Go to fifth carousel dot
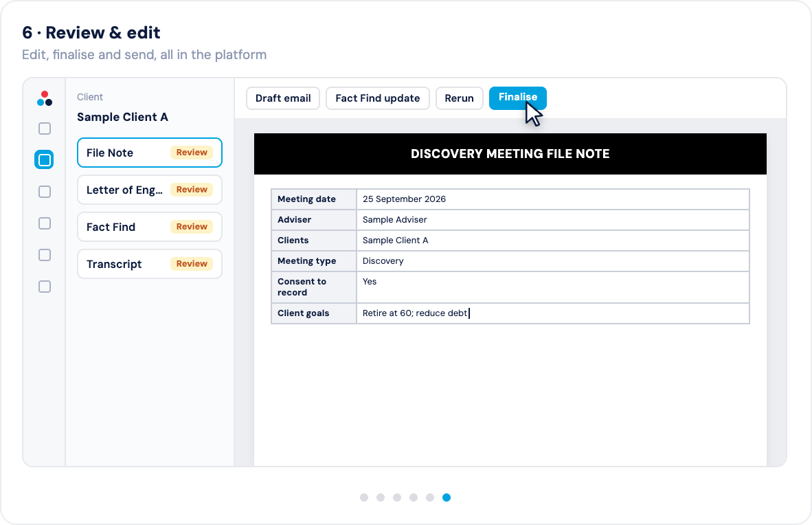Screen dimensions: 812x525 pyautogui.click(x=430, y=498)
